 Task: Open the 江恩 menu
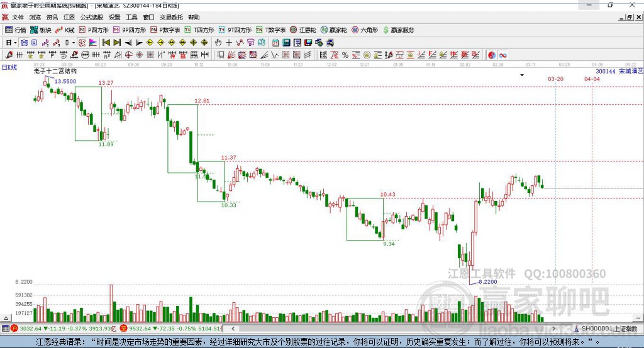pos(69,17)
